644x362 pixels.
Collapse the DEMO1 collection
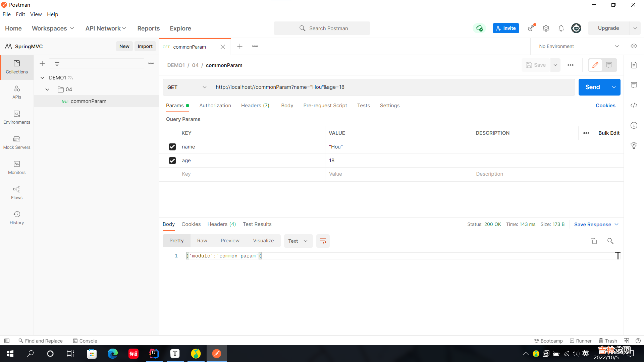[42, 77]
